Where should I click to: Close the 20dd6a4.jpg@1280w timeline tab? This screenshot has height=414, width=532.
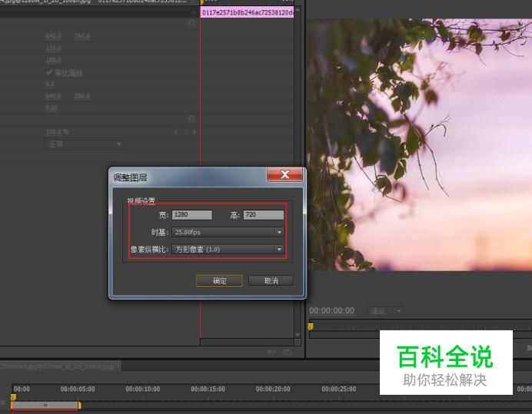point(118,366)
